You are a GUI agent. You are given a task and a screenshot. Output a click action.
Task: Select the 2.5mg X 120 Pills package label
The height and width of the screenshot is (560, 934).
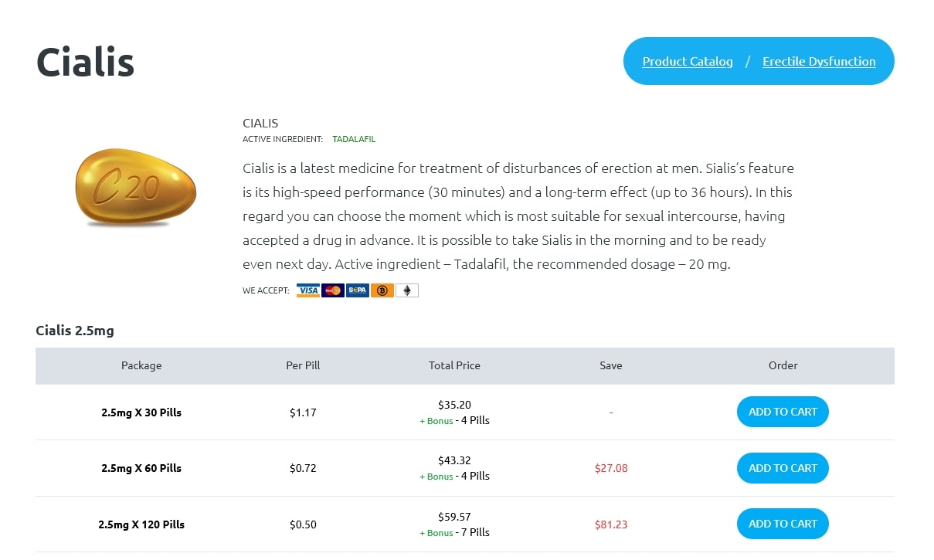[x=141, y=524]
